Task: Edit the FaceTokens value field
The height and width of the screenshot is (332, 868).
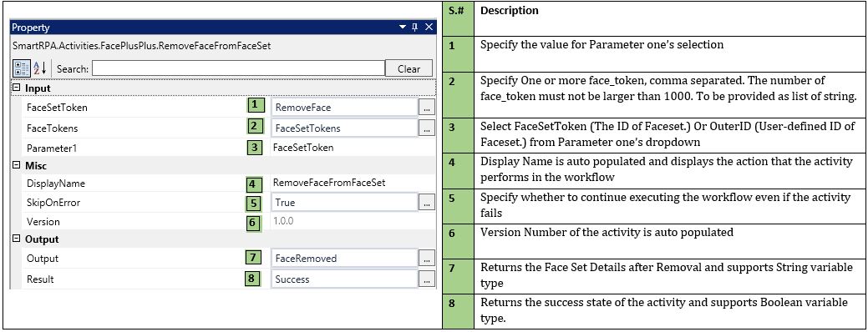Action: tap(343, 128)
